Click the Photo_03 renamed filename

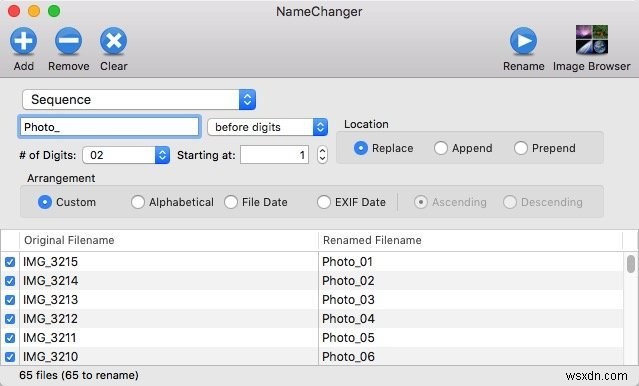pyautogui.click(x=348, y=300)
